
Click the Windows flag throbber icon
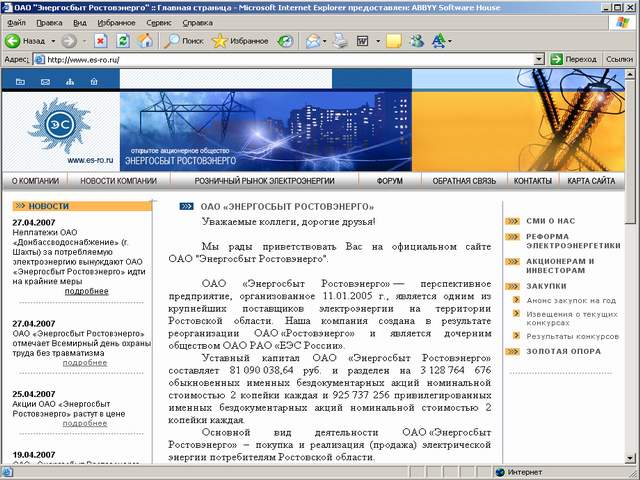[x=622, y=22]
